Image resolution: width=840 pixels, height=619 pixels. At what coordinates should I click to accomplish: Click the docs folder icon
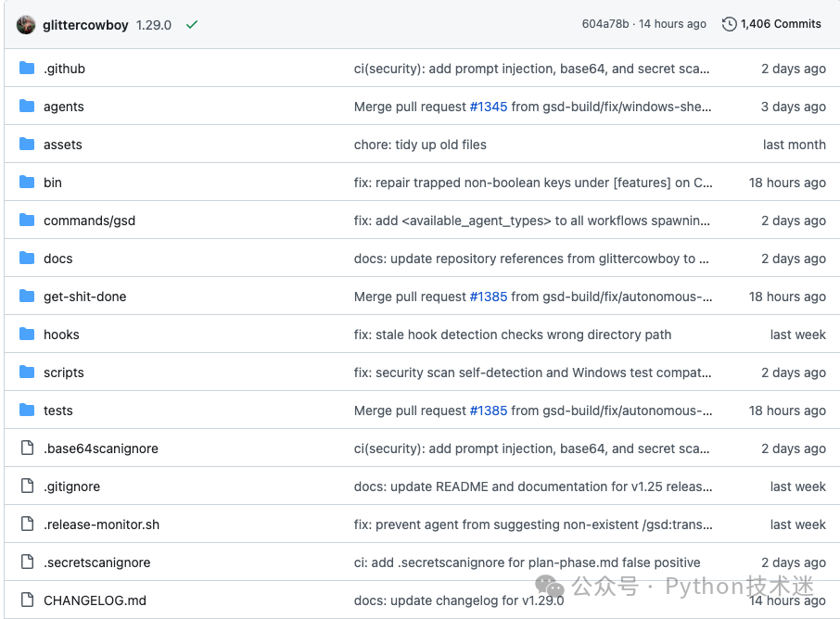(27, 259)
